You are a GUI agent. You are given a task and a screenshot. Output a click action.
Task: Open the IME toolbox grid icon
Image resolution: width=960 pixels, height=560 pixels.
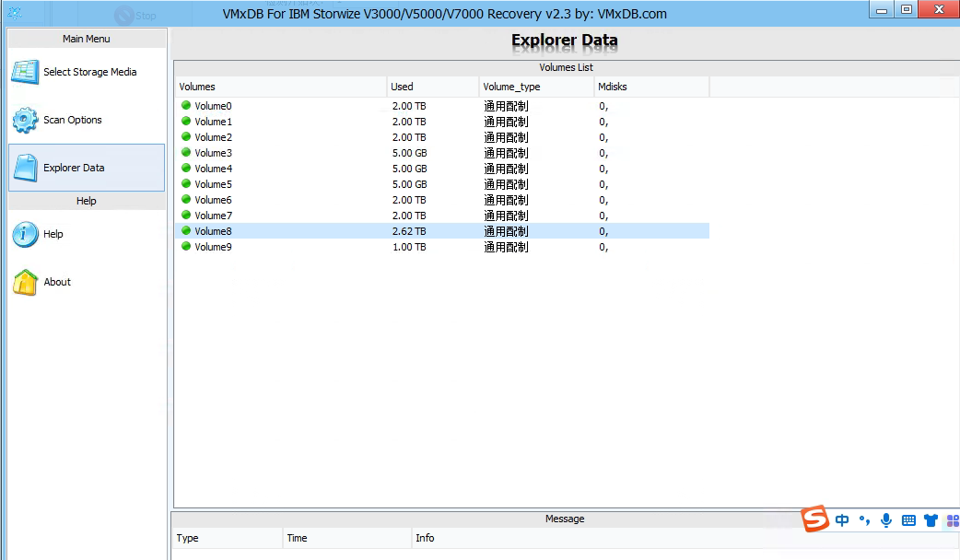[x=954, y=520]
